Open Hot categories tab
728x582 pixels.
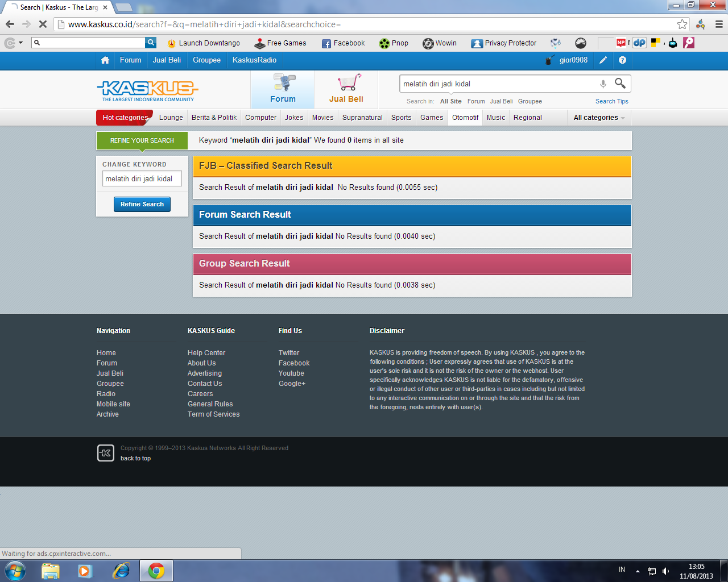point(125,118)
